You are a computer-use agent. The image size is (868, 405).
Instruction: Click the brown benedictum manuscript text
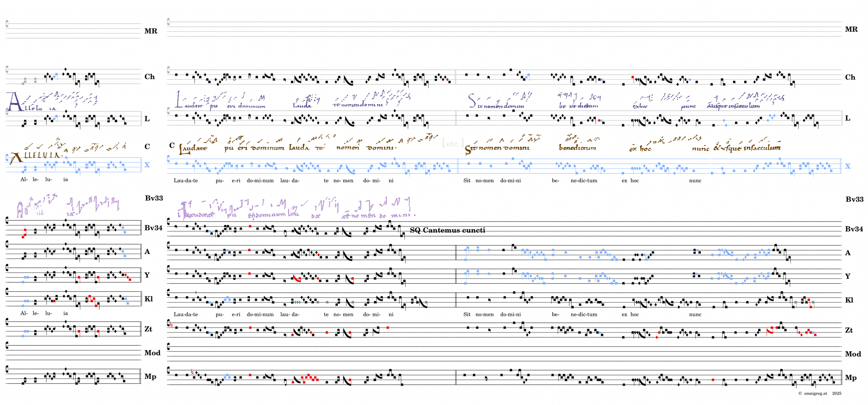click(577, 148)
